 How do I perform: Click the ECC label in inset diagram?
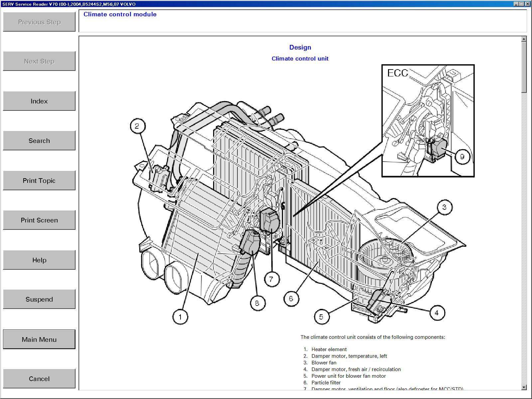coord(397,73)
